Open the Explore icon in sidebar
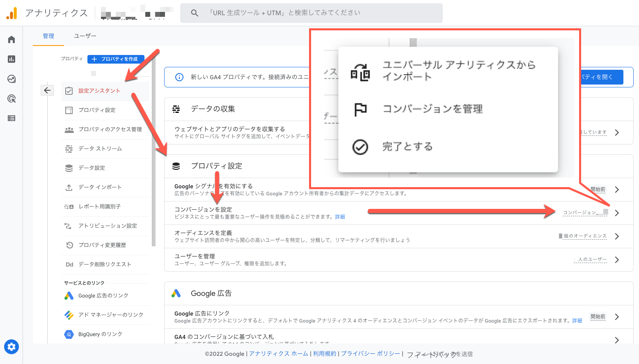 11,79
